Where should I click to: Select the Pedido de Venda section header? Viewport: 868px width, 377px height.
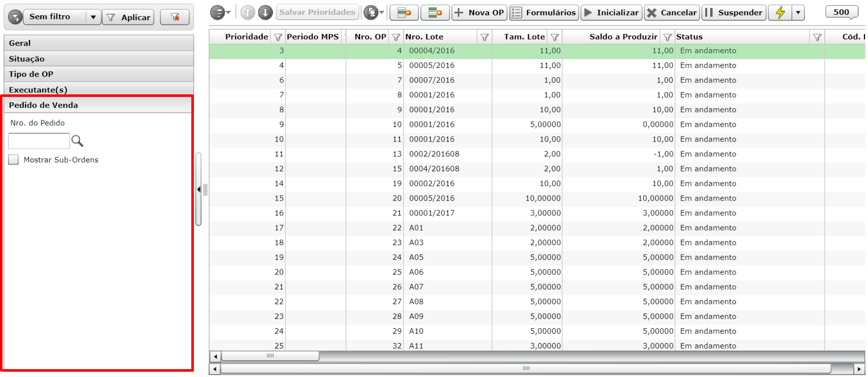98,105
